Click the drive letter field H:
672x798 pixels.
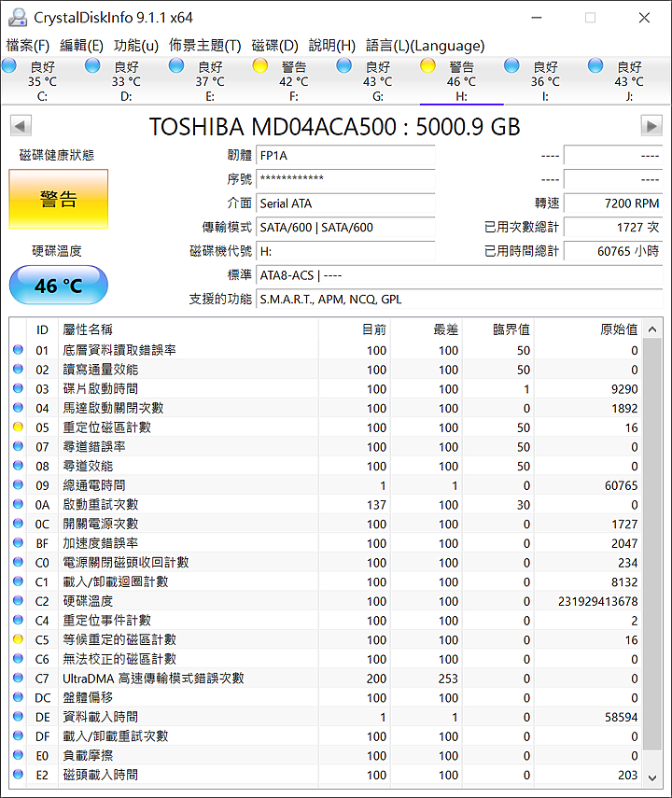345,251
